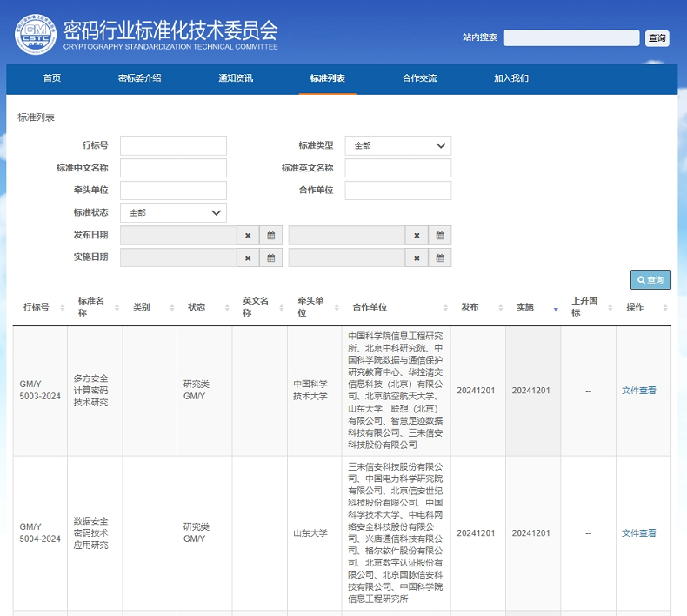View file for GM/Y 5003-2024
The width and height of the screenshot is (687, 616).
[638, 391]
